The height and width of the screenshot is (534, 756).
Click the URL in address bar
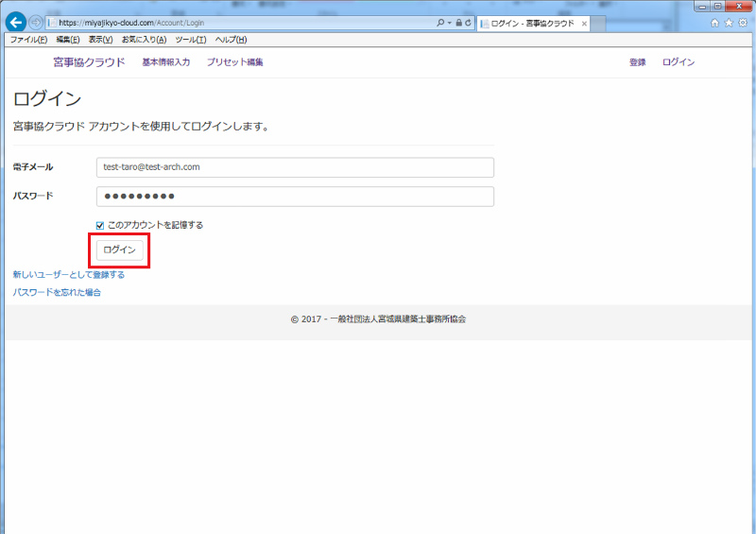[131, 23]
